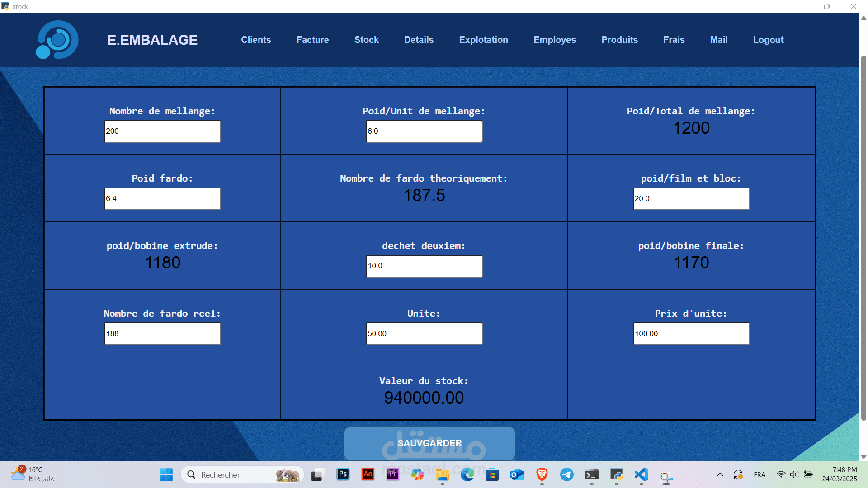Select the Poid fardo input box

162,198
